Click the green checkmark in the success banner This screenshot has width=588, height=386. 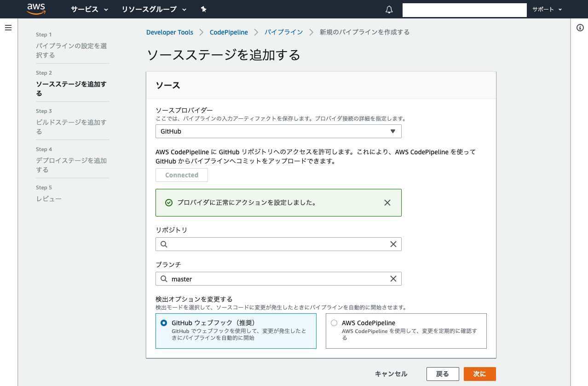coord(168,202)
